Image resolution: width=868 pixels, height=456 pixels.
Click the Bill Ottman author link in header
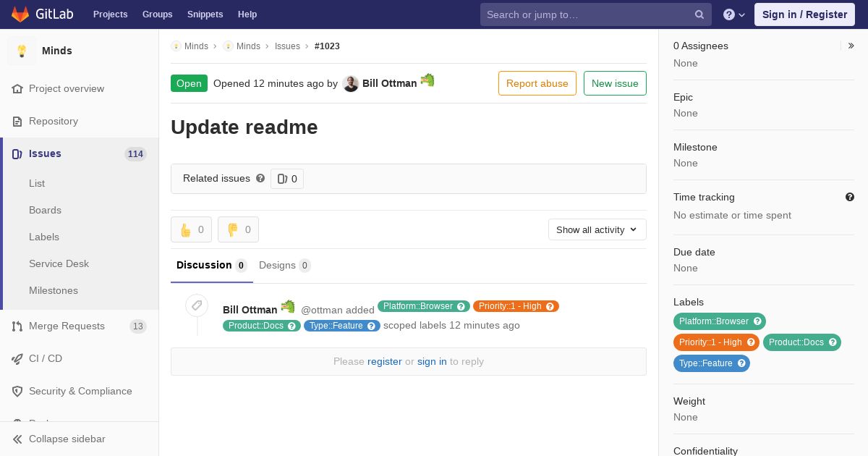tap(390, 83)
